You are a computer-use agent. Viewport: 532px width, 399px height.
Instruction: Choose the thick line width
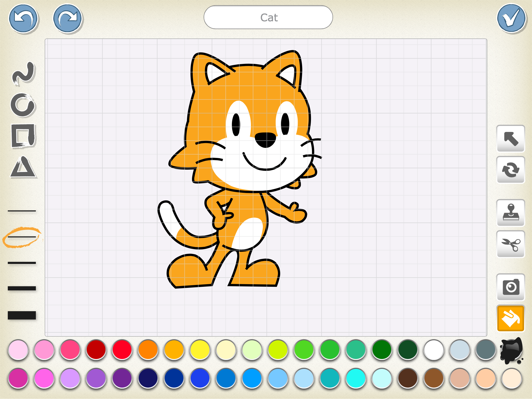tap(22, 288)
